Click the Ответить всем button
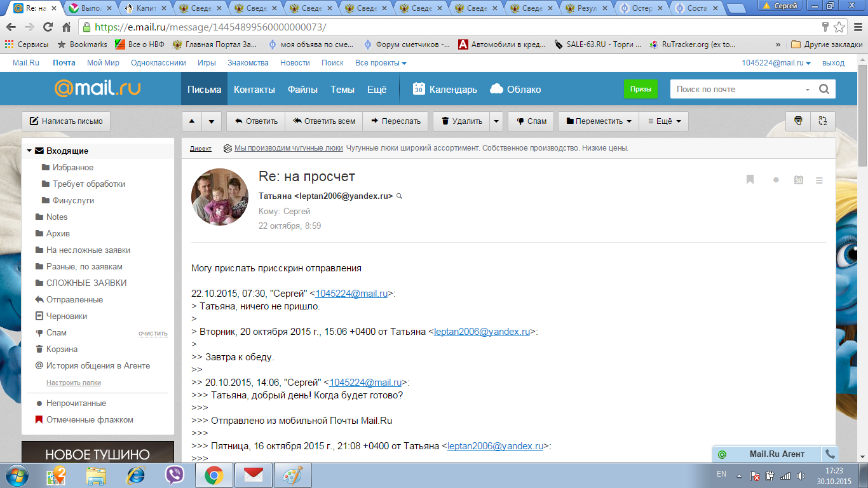Image resolution: width=868 pixels, height=488 pixels. click(x=323, y=121)
